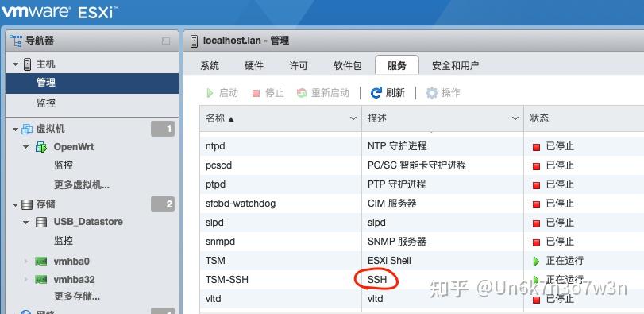Image resolution: width=644 pixels, height=314 pixels.
Task: Switch to the 许可 tab
Action: (x=299, y=65)
